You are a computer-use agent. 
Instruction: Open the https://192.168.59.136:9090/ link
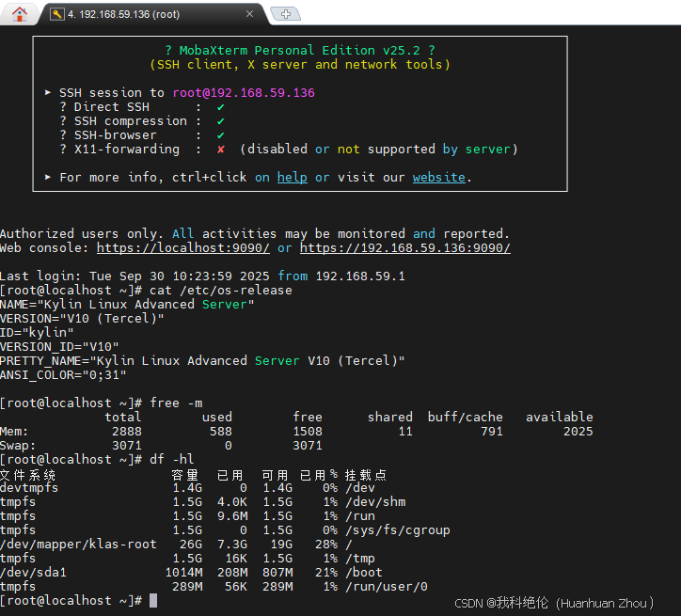pos(404,248)
